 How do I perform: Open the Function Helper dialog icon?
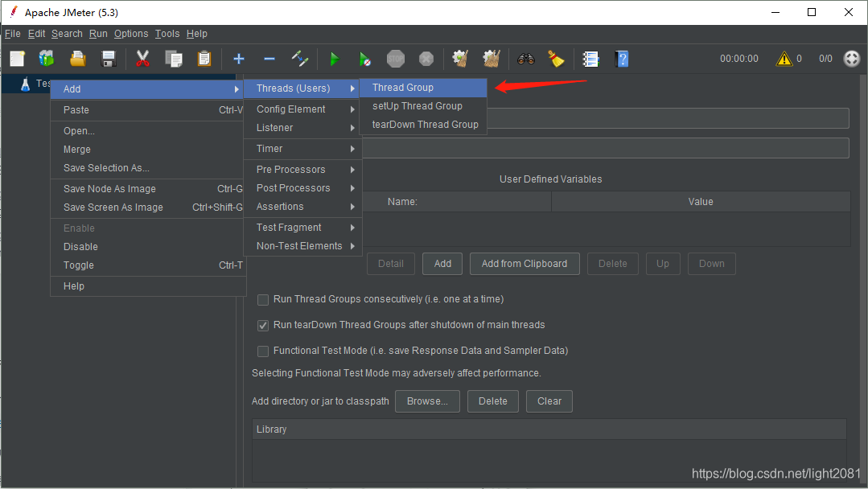click(x=590, y=59)
